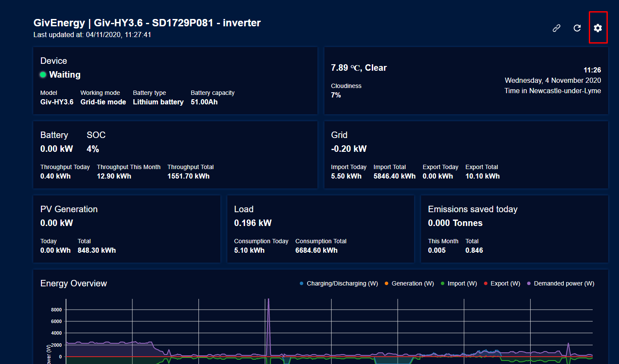Click the 11:26 clock time
Viewport: 619px width, 364px height.
pos(592,70)
